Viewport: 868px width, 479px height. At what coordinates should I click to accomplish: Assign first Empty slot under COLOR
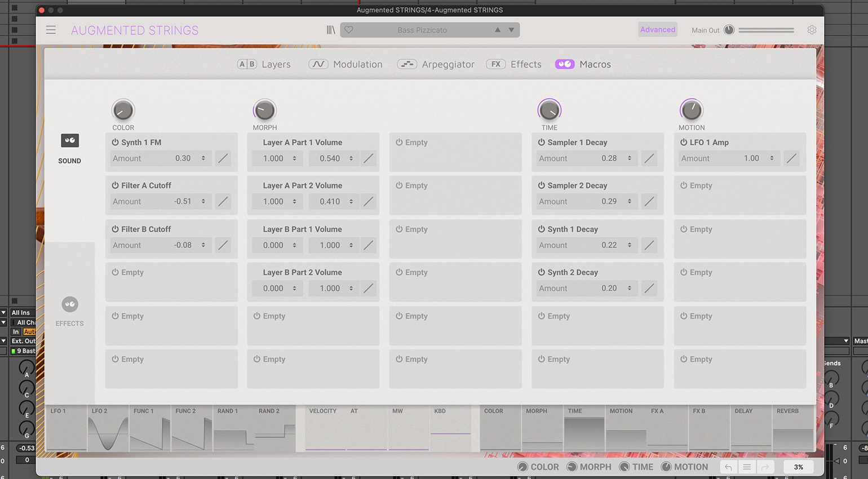coord(171,282)
